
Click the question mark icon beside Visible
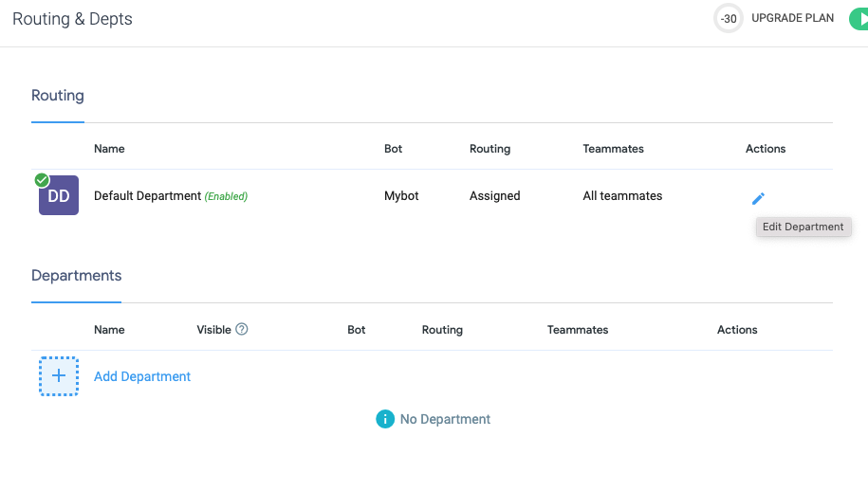tap(242, 330)
